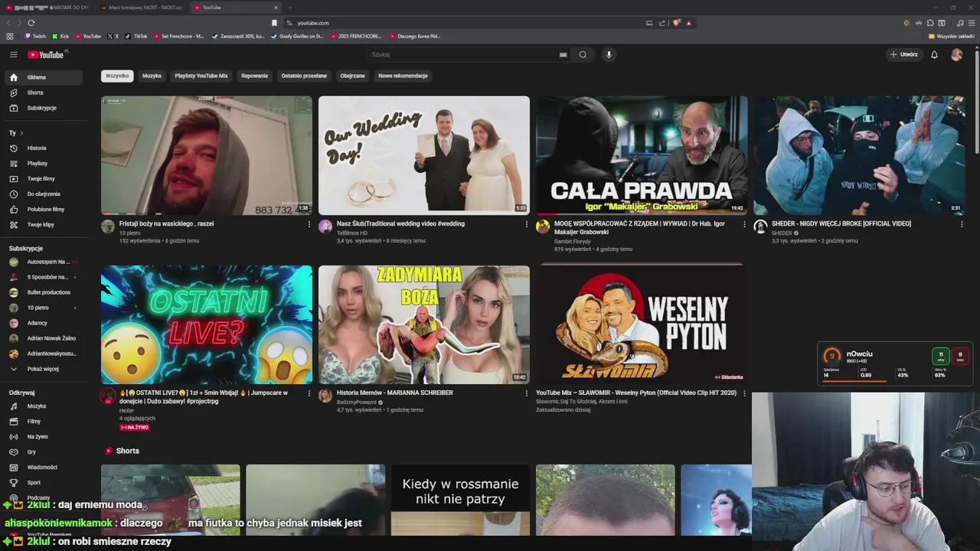Viewport: 980px width, 551px height.
Task: Select the Rapowanie filter chip
Action: click(x=254, y=76)
